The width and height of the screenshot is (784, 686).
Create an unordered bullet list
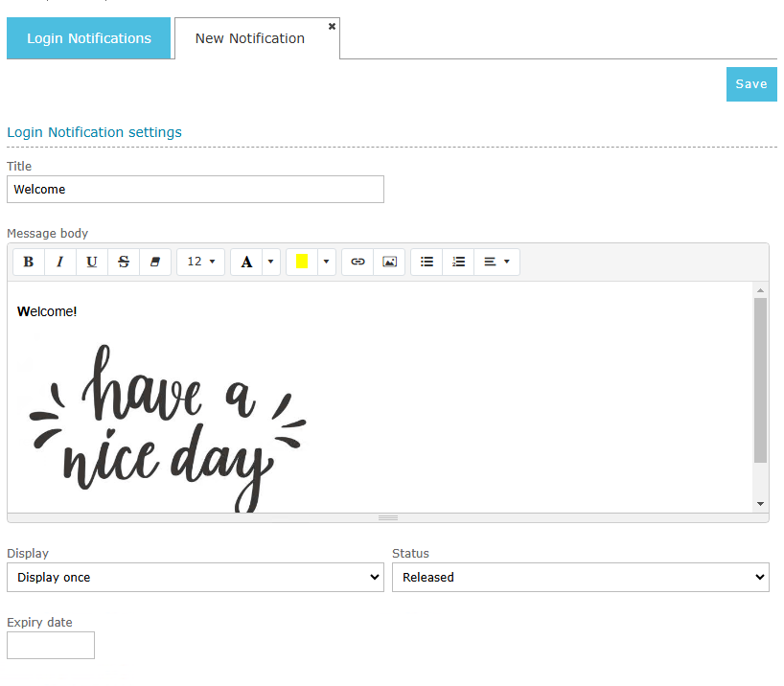pyautogui.click(x=427, y=262)
